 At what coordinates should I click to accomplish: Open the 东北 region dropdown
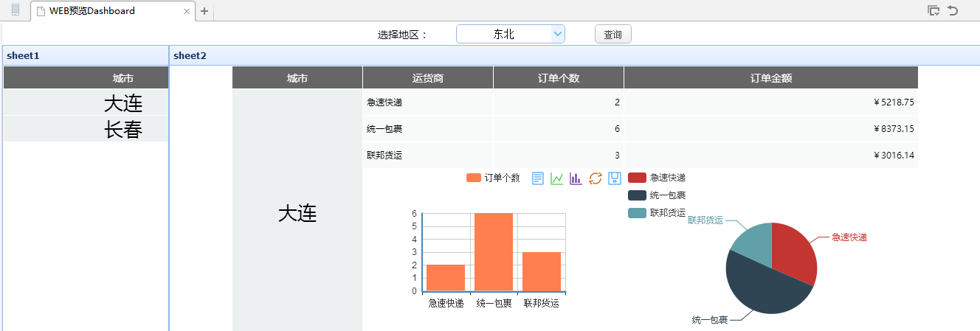click(x=511, y=34)
